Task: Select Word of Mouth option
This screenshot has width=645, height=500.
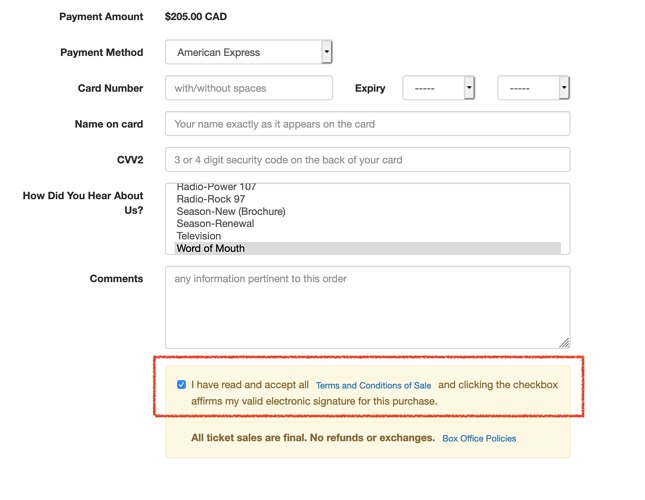Action: click(368, 248)
